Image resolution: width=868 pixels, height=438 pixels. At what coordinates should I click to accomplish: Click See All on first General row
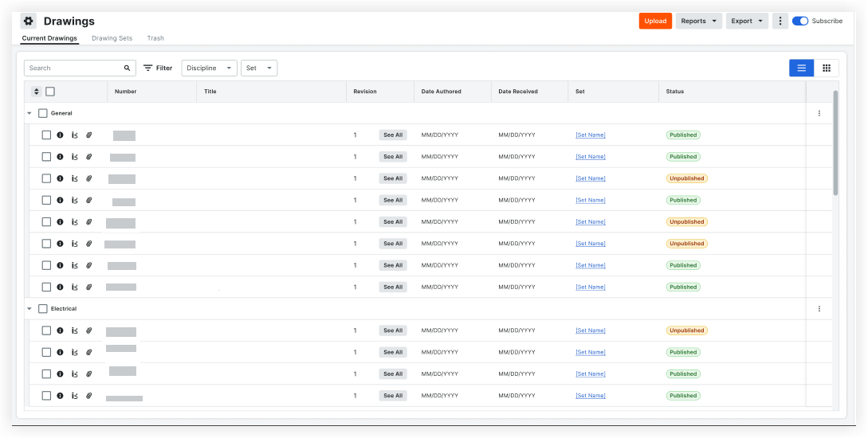click(x=393, y=135)
